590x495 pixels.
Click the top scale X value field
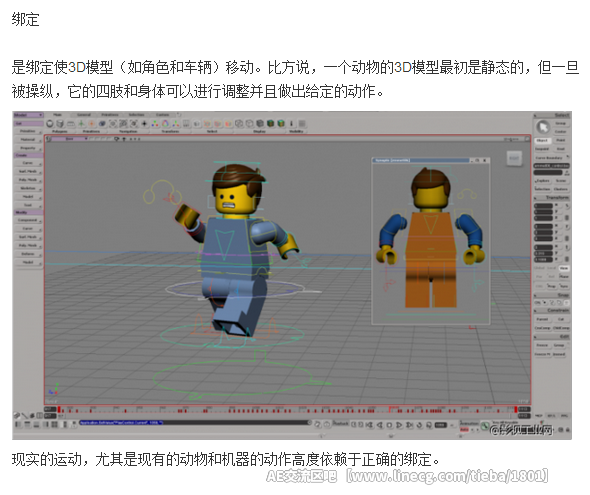[544, 206]
